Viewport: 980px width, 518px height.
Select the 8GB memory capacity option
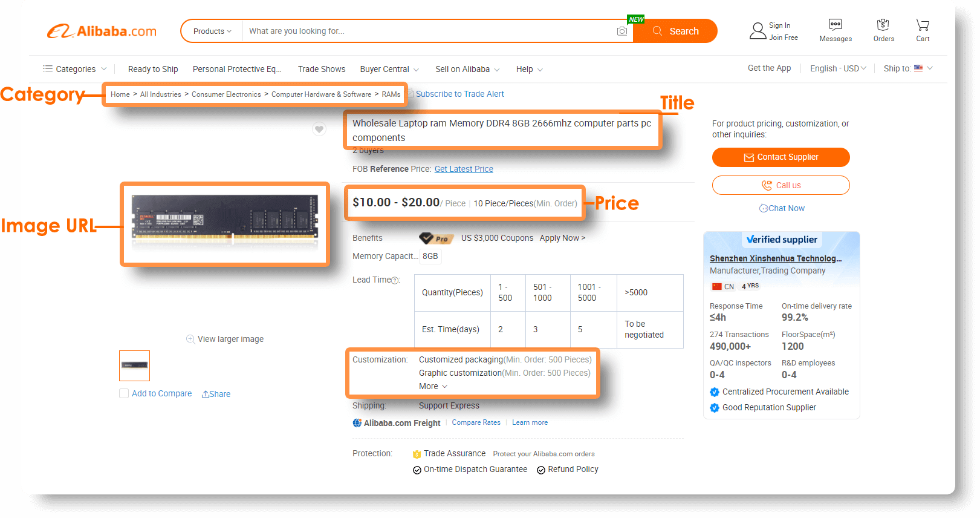point(430,257)
